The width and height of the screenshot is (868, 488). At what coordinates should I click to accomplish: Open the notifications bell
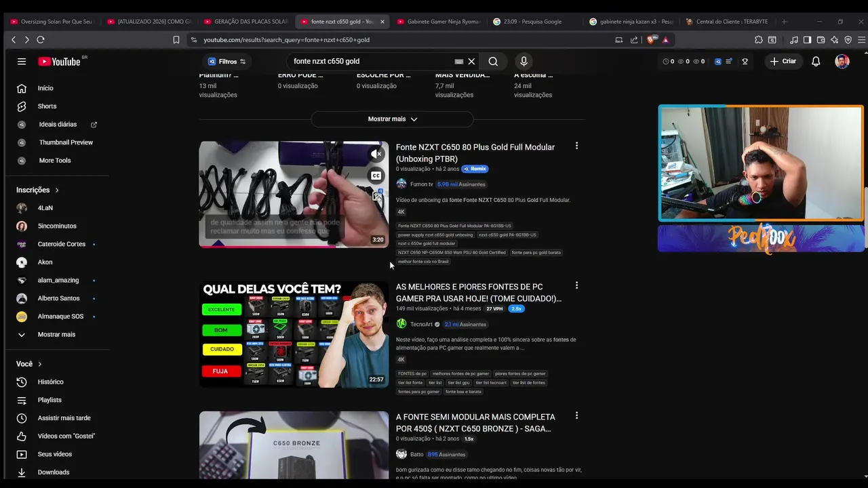pos(816,61)
